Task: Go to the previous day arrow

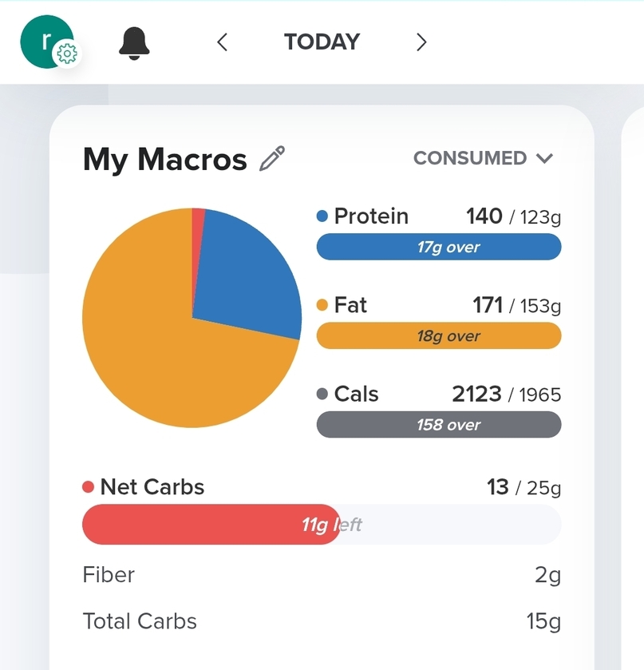Action: [x=223, y=42]
